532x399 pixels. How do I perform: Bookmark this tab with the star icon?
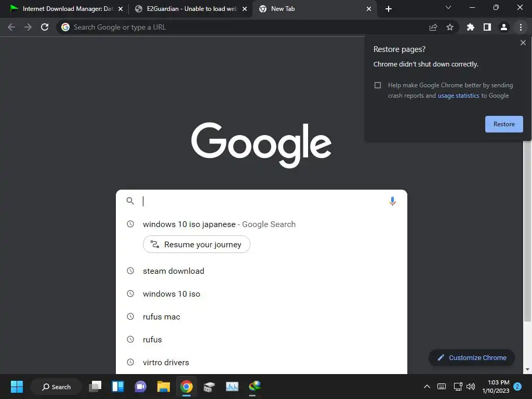(450, 27)
